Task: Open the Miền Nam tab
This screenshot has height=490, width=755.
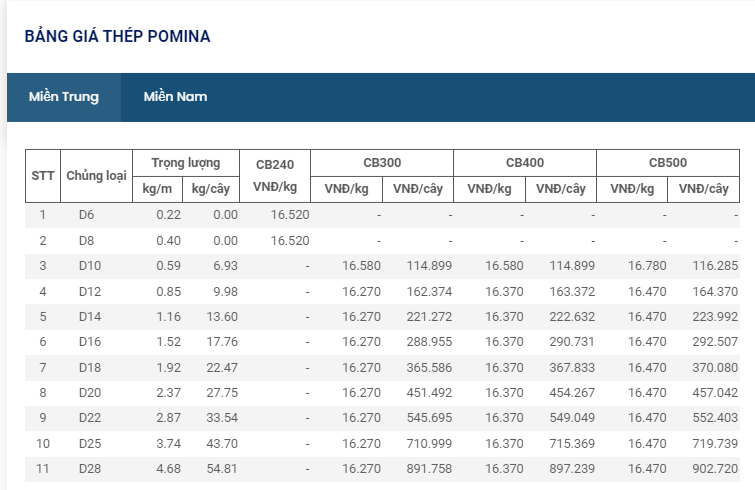Action: click(175, 97)
